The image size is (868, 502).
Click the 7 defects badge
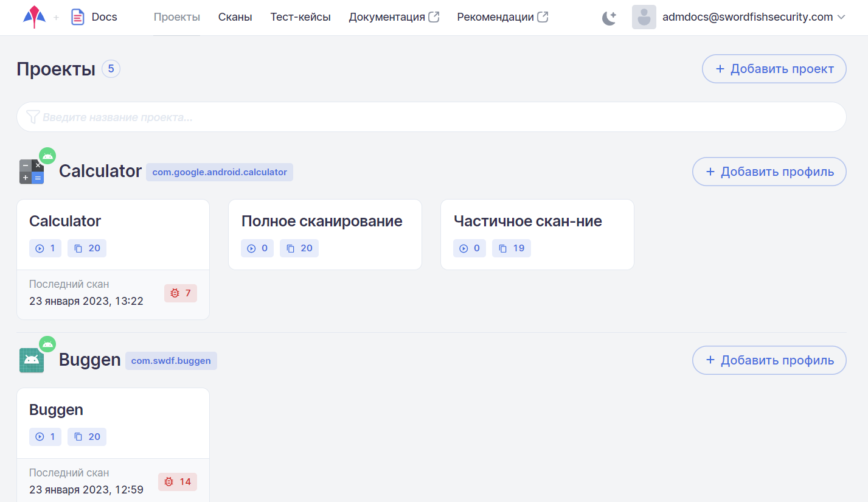pos(181,293)
